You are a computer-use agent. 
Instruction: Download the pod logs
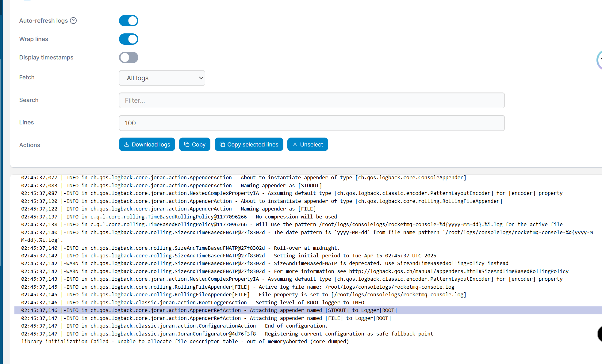click(x=147, y=144)
